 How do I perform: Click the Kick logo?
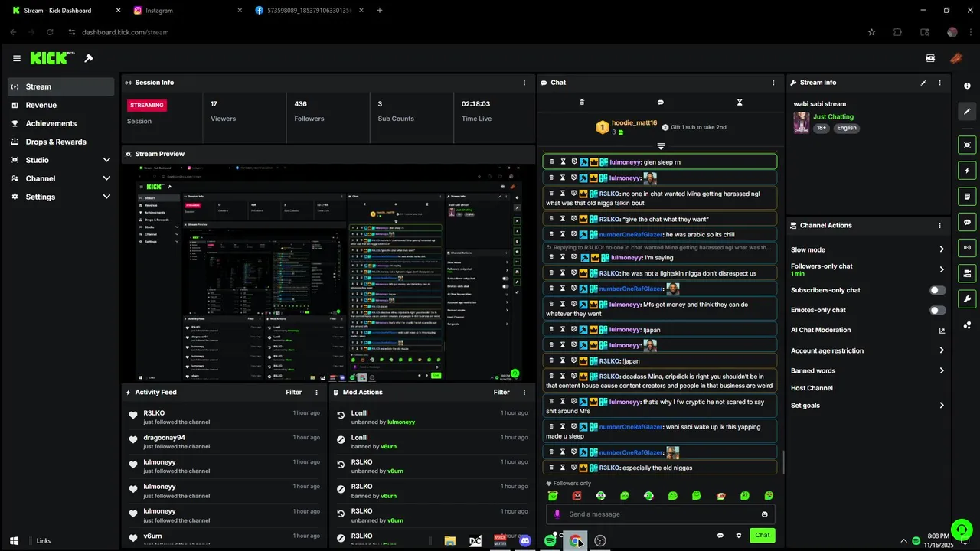(x=51, y=58)
